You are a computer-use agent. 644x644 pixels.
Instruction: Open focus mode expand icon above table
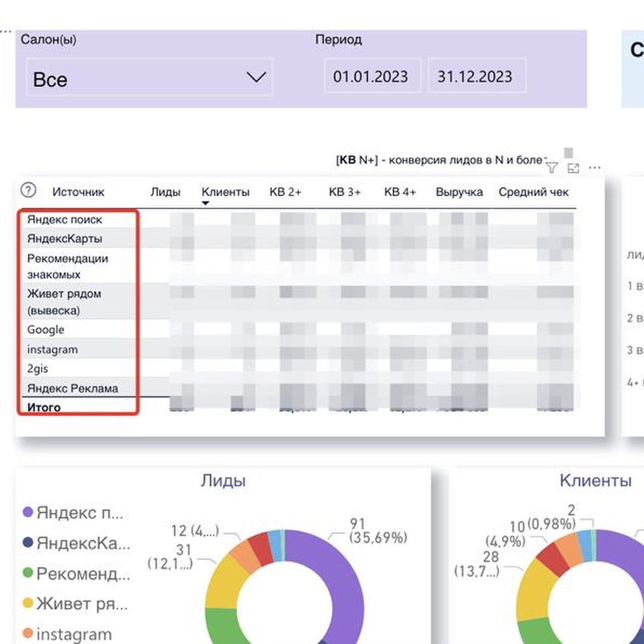pos(573,168)
